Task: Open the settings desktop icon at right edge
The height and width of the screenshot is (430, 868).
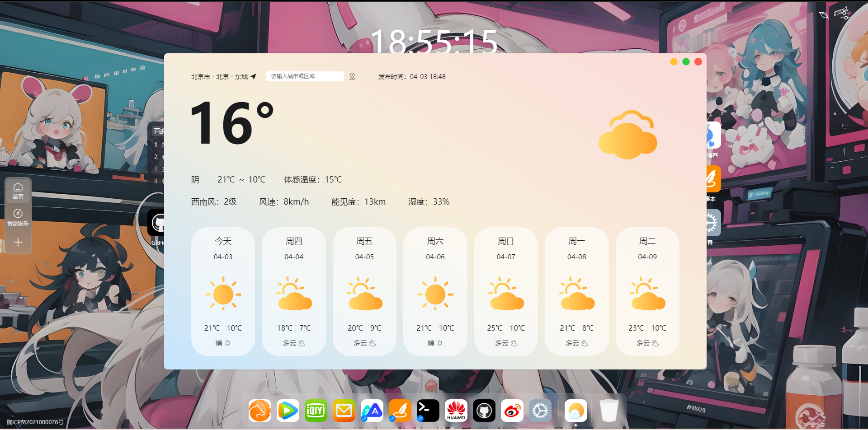Action: [x=713, y=223]
